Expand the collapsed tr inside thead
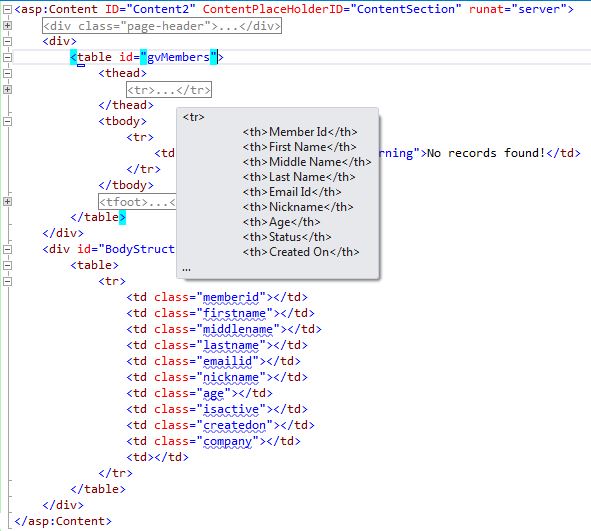 8,89
